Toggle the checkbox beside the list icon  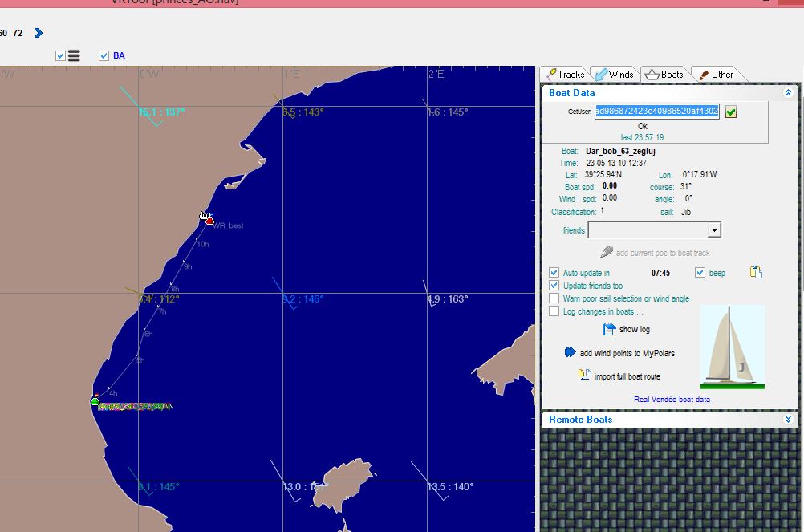click(60, 55)
